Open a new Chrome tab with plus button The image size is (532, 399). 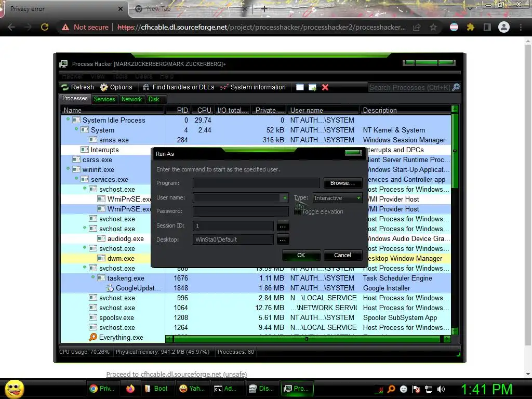264,9
